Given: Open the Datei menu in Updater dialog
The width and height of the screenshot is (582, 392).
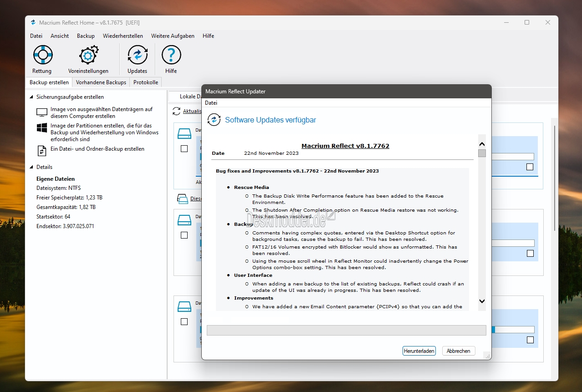Looking at the screenshot, I should (211, 103).
